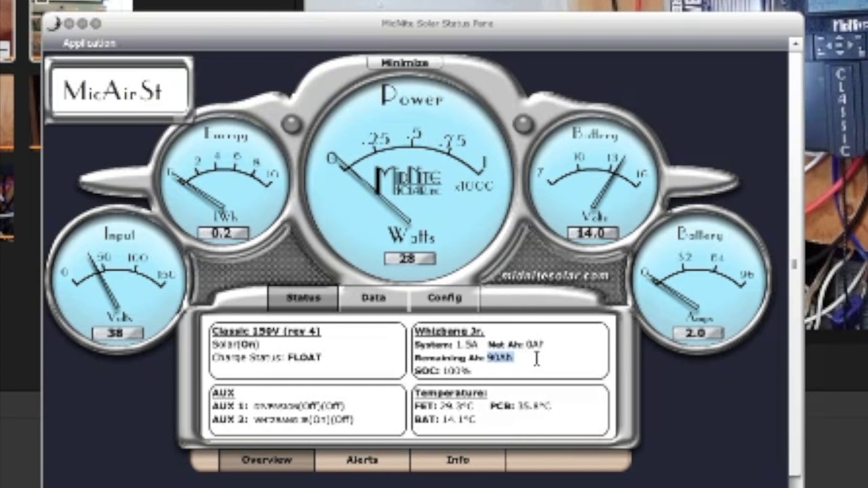
Task: Click the window's vertical scrollbar
Action: click(796, 264)
